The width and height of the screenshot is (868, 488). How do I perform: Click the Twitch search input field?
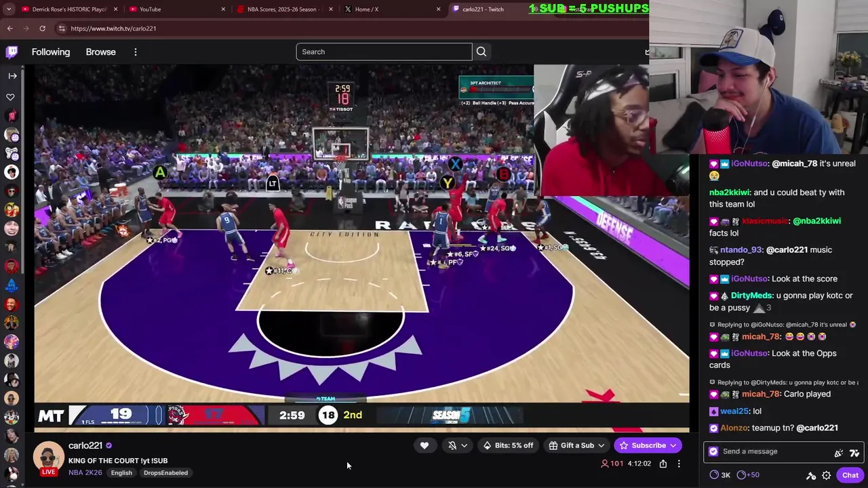384,52
